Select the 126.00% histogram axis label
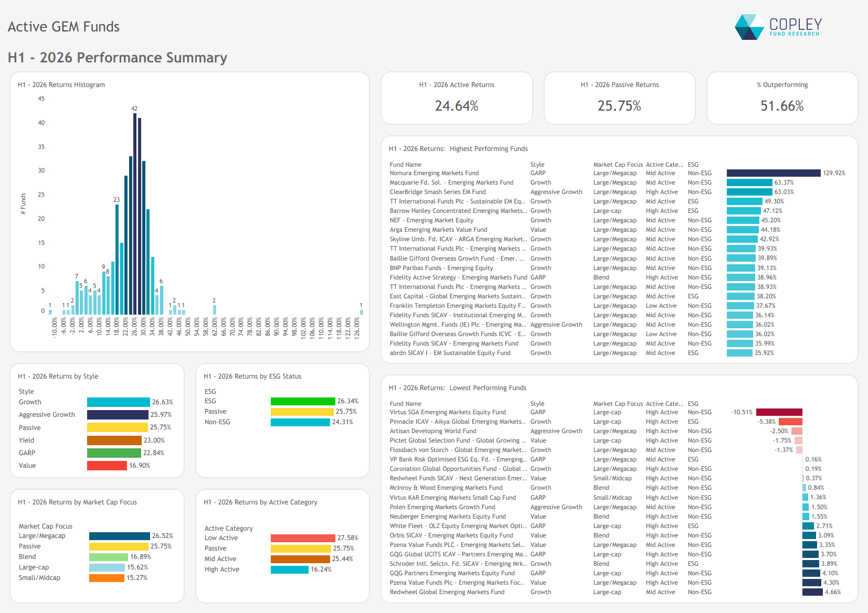Viewport: 868px width, 613px height. tap(357, 327)
